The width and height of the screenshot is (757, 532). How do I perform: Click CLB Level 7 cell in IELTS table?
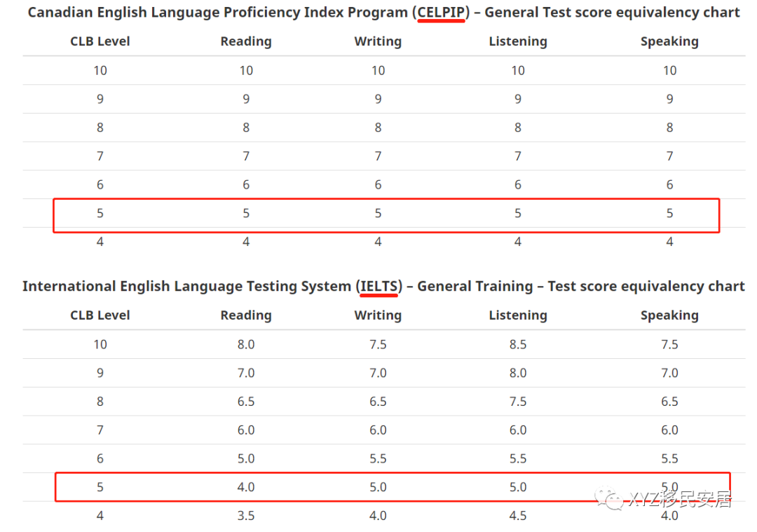[x=100, y=430]
